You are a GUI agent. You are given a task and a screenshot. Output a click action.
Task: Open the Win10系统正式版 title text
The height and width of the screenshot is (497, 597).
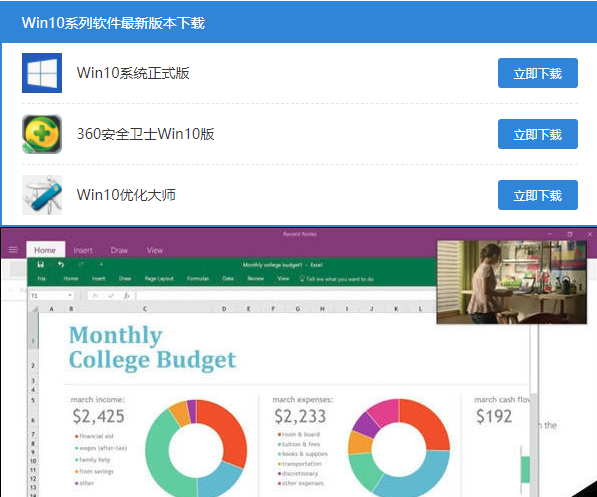[x=133, y=73]
